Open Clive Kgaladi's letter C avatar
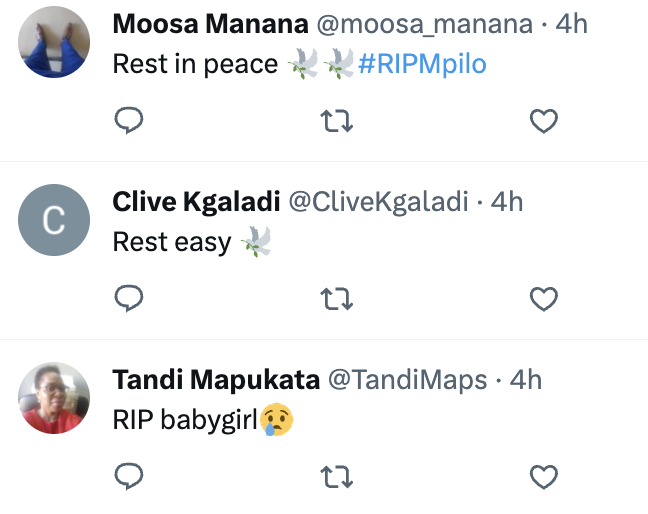Viewport: 648px width, 514px height. (x=54, y=220)
